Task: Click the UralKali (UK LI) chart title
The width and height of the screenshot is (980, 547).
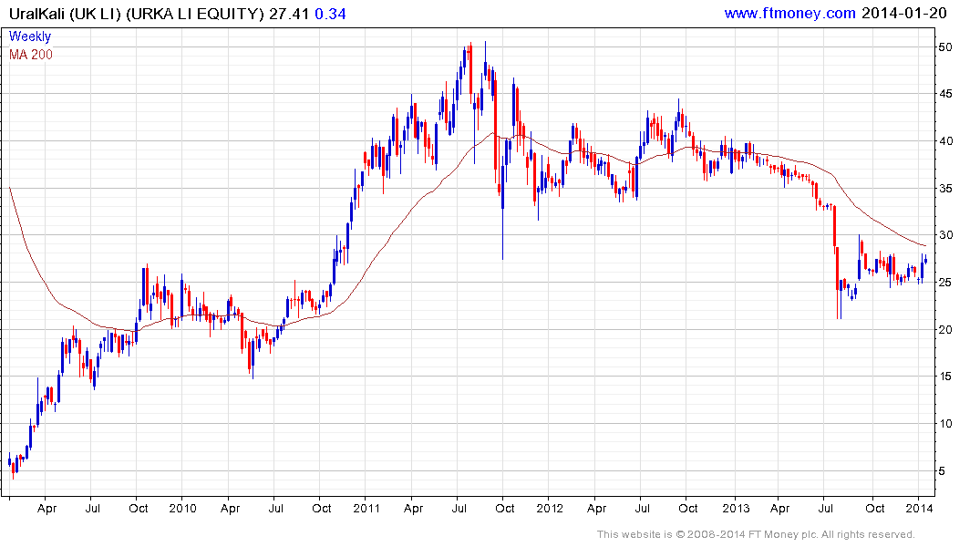Action: tap(65, 14)
